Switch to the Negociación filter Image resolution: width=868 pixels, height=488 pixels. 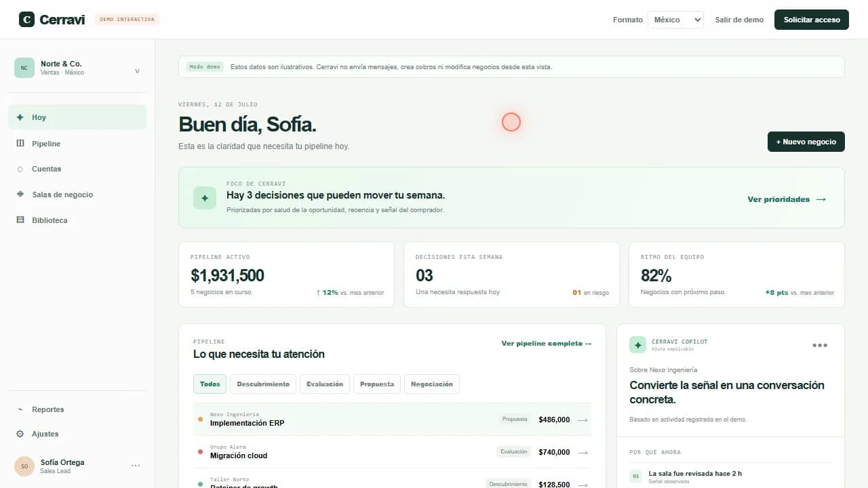click(432, 384)
